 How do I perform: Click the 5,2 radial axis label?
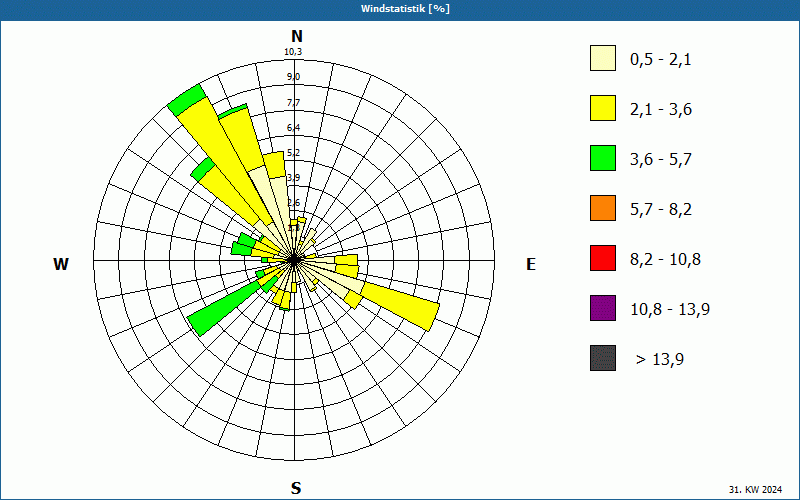pos(293,153)
